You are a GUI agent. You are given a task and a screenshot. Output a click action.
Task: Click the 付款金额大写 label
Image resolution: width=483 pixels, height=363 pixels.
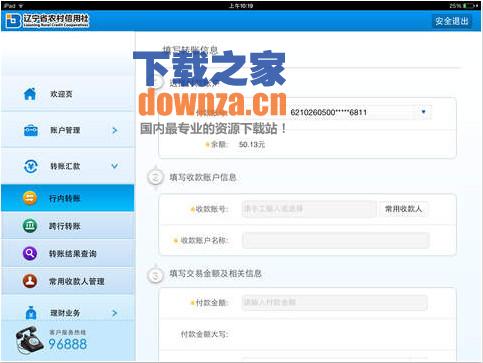205,334
